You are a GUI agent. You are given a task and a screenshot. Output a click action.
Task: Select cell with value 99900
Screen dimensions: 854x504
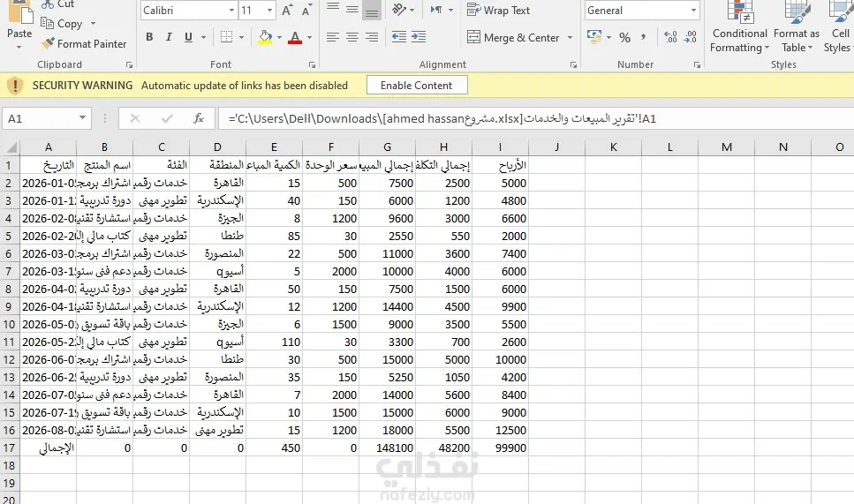point(500,448)
